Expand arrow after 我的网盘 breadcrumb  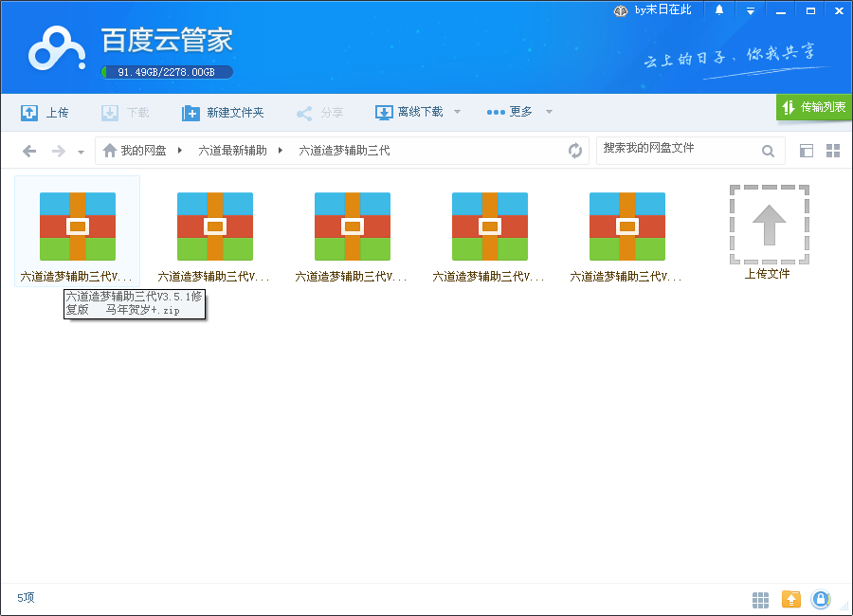pyautogui.click(x=179, y=151)
